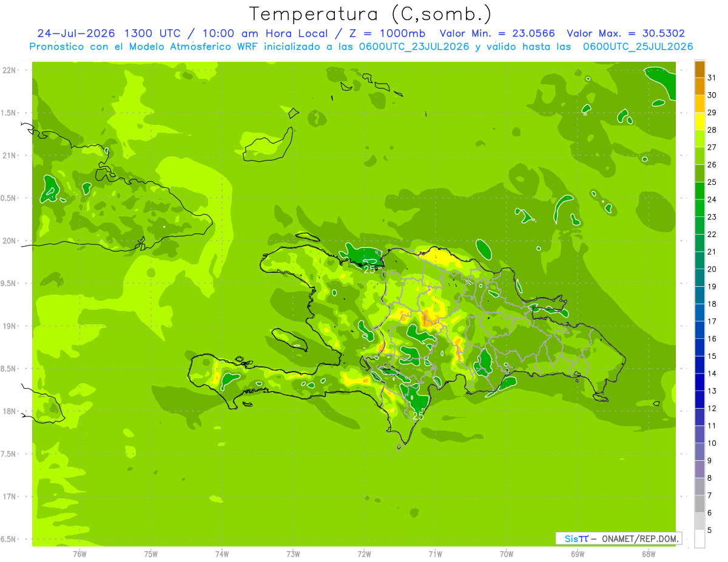This screenshot has width=728, height=562.
Task: Click the color scale label "12"
Action: tap(712, 409)
